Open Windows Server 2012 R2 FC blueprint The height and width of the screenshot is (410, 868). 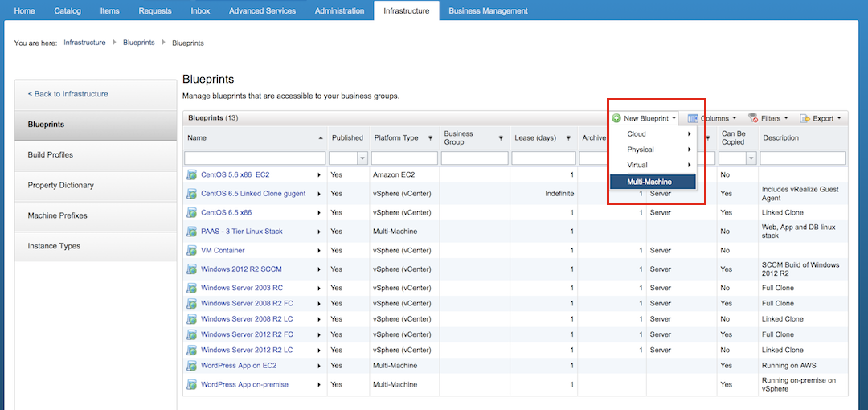pos(247,334)
